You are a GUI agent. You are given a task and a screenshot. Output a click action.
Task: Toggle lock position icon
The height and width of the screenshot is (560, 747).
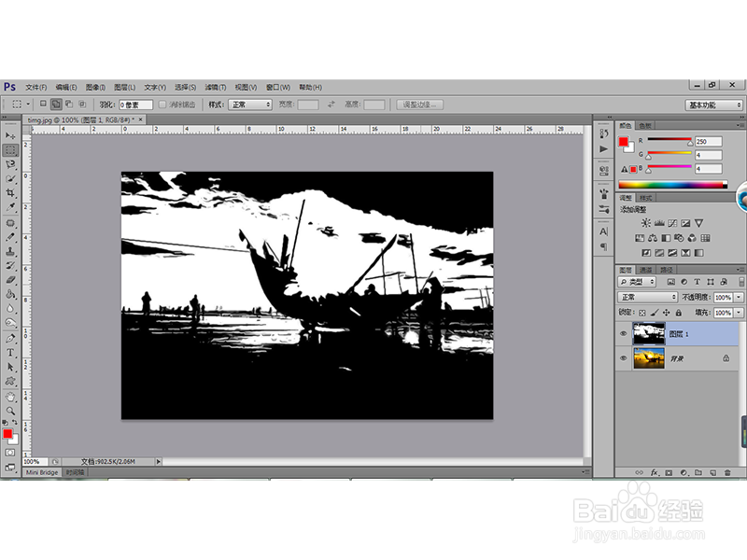tap(666, 313)
